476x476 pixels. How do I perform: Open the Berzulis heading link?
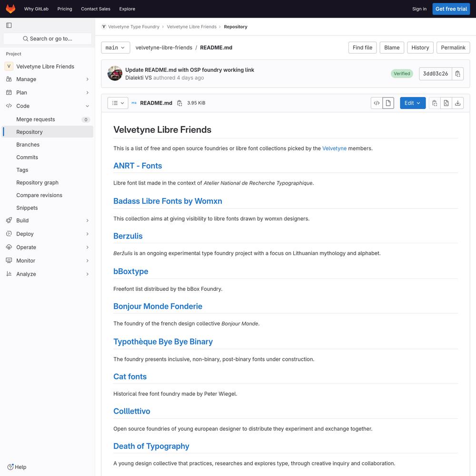pos(128,236)
